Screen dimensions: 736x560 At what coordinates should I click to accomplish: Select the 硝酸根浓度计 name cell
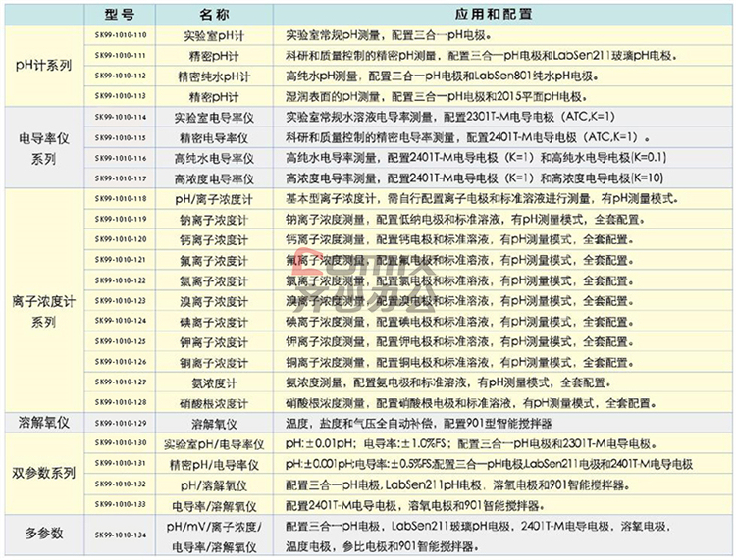pyautogui.click(x=214, y=403)
